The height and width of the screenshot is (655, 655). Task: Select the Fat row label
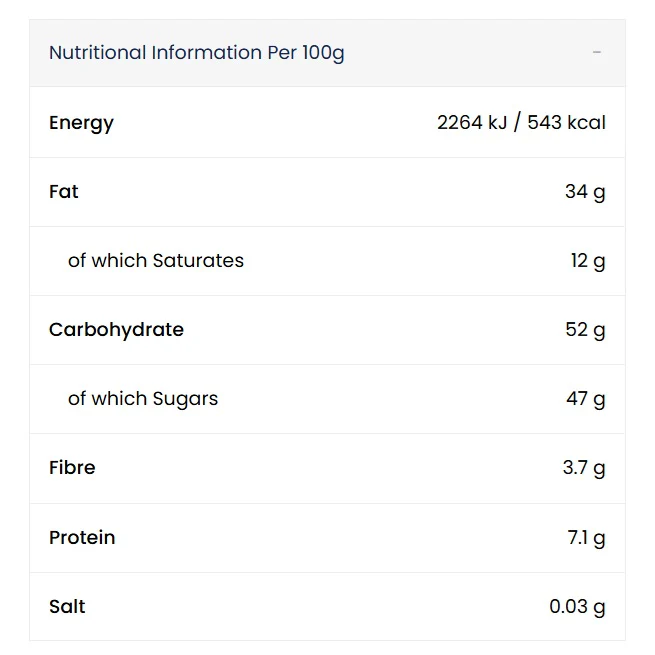pyautogui.click(x=64, y=192)
